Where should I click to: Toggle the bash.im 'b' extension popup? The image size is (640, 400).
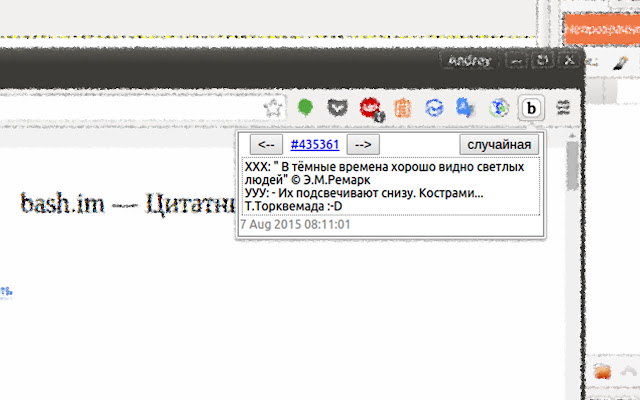(x=531, y=108)
